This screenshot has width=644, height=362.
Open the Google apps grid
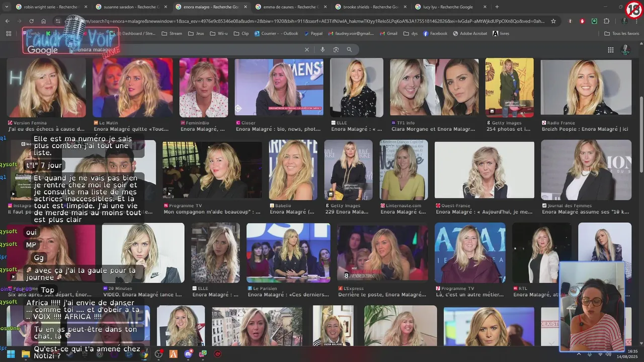tap(611, 50)
